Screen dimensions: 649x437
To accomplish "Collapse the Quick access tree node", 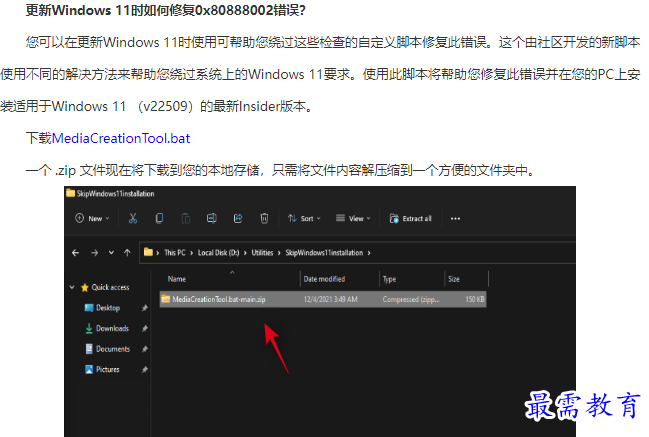I will (x=72, y=287).
